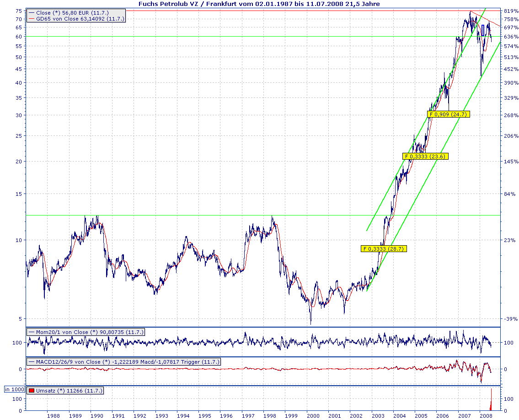Click the 2002 year label on the time axis

click(356, 416)
